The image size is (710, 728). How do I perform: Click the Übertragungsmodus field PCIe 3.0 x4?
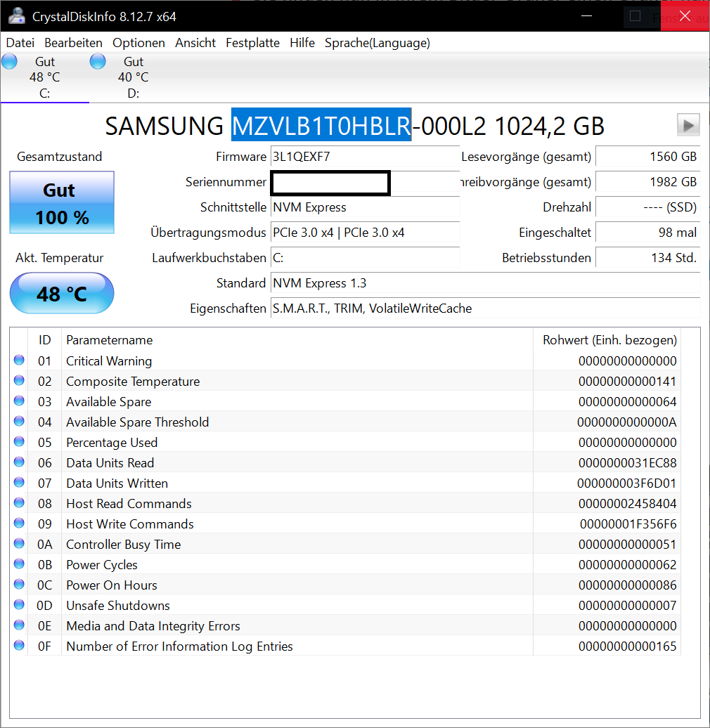(365, 232)
